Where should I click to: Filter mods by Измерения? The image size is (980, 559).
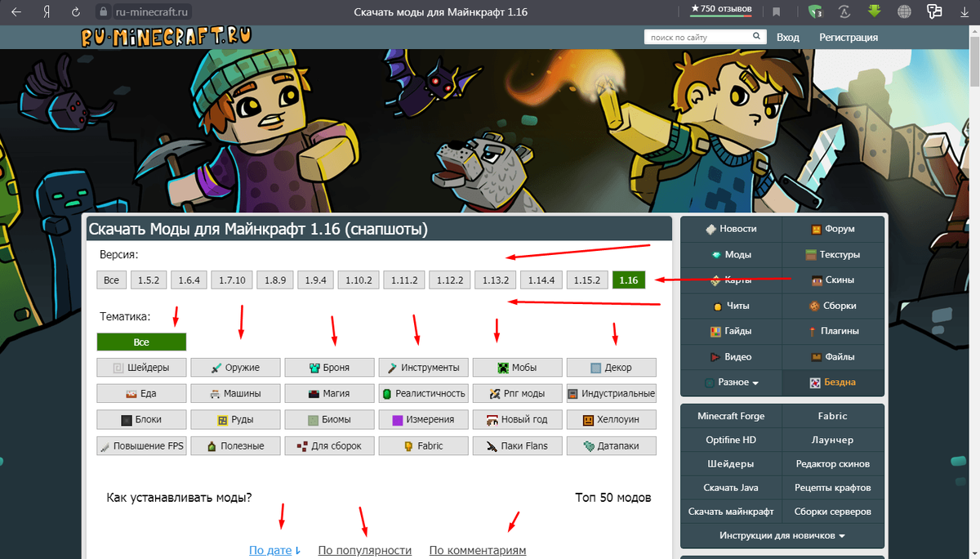(424, 419)
